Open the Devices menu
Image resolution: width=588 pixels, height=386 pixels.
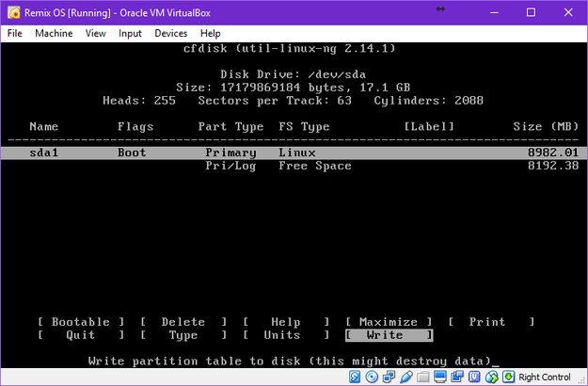[x=171, y=33]
